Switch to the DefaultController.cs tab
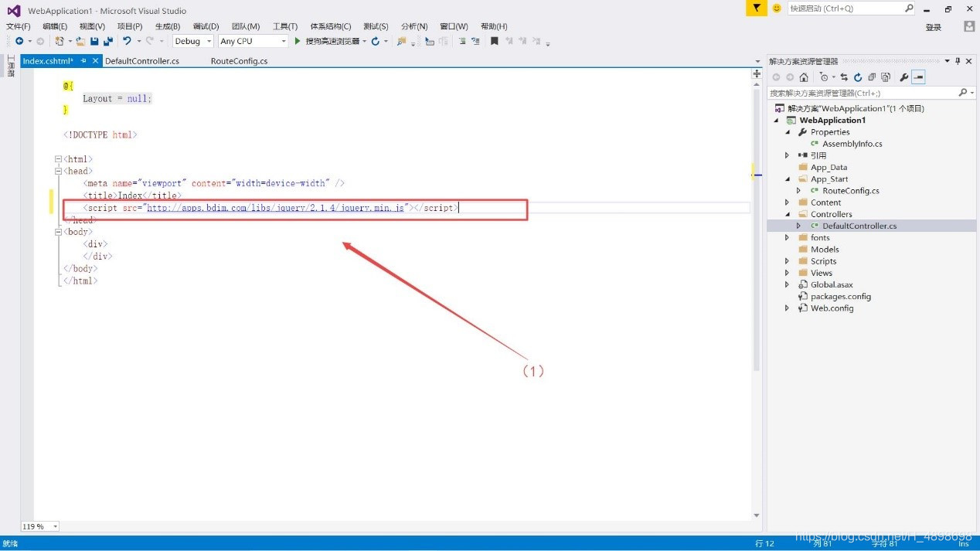The width and height of the screenshot is (980, 551). [x=142, y=61]
